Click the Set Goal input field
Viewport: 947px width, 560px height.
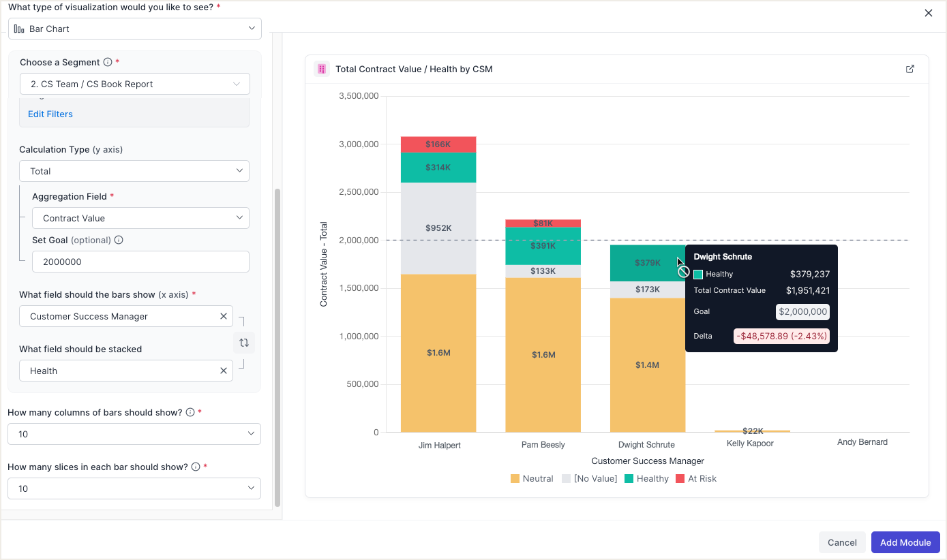(140, 262)
